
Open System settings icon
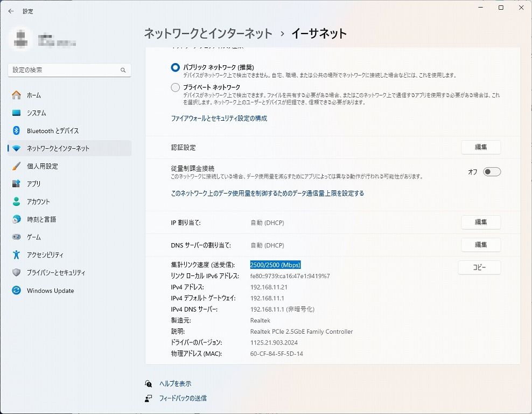pos(16,113)
